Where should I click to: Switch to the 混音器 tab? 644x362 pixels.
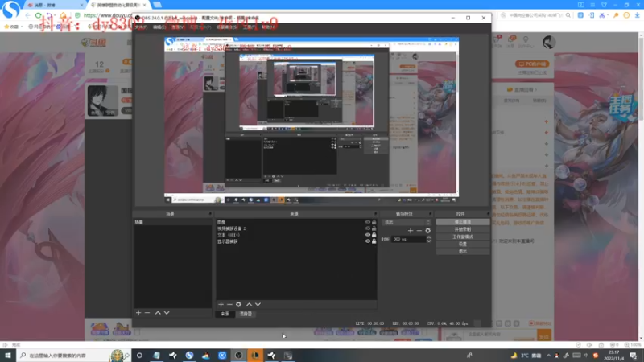(x=246, y=314)
